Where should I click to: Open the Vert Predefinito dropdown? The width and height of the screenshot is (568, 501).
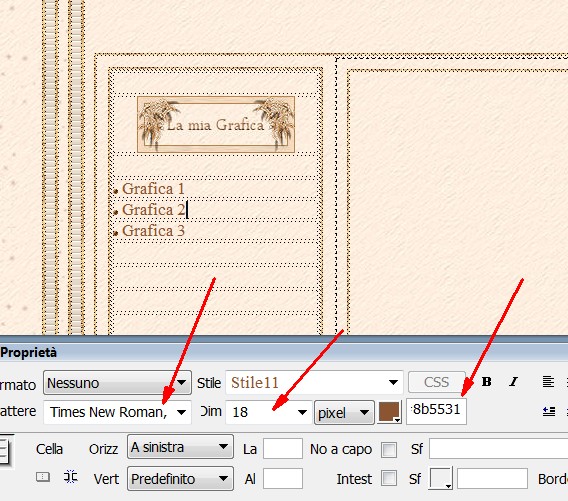click(180, 479)
